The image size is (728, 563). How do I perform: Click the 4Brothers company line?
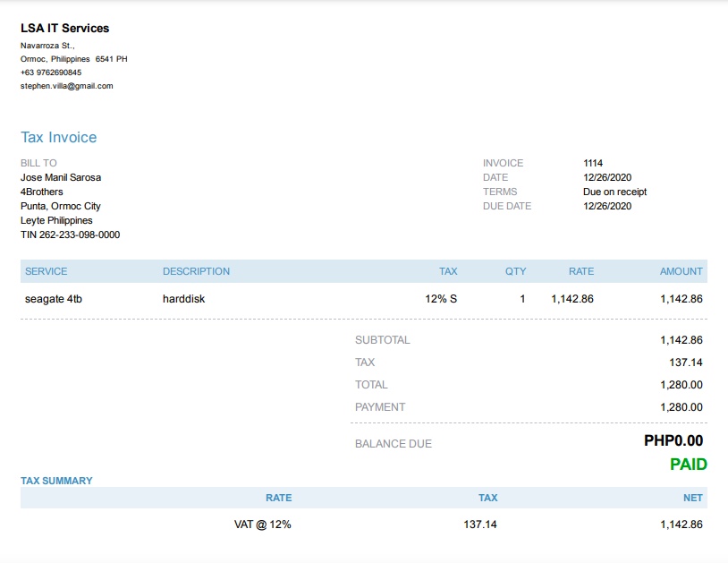[x=41, y=192]
